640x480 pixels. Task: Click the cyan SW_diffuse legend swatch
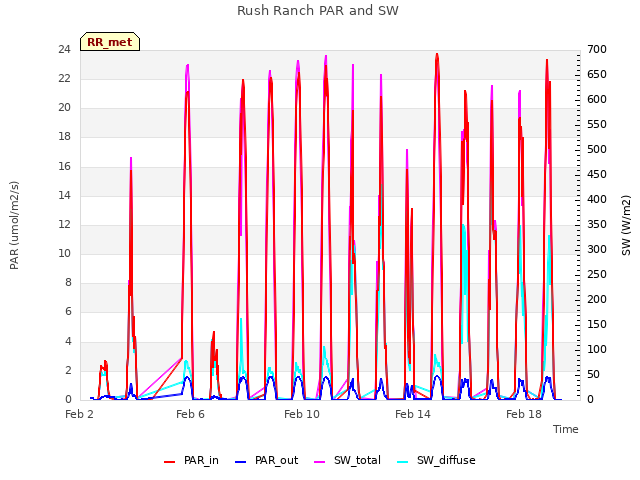(402, 461)
